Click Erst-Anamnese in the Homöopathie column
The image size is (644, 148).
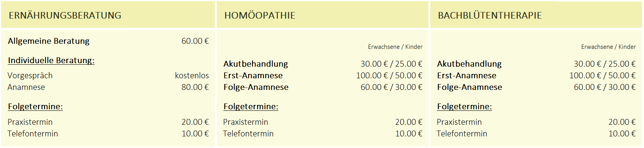tap(253, 76)
